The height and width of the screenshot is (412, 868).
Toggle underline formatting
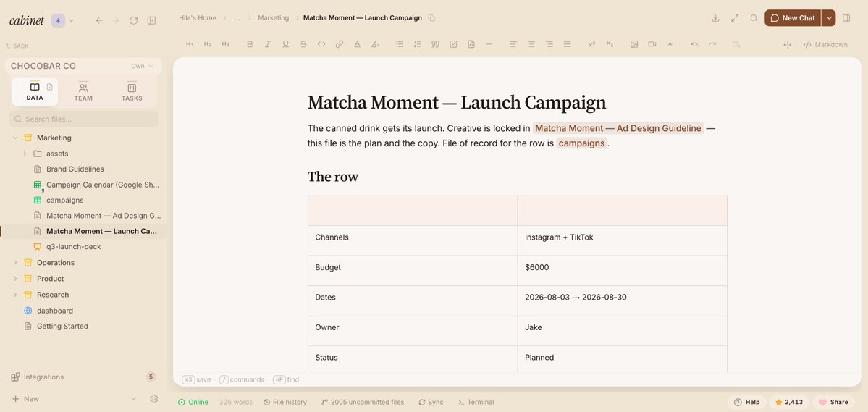coord(286,44)
